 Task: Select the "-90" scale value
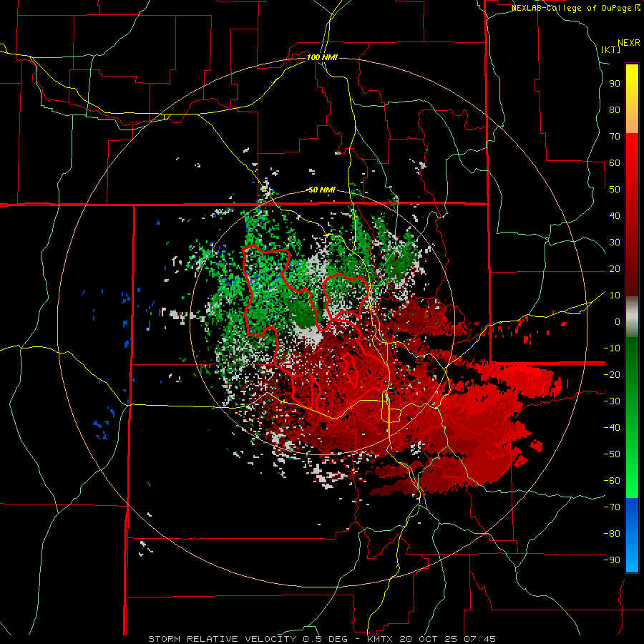click(x=612, y=560)
